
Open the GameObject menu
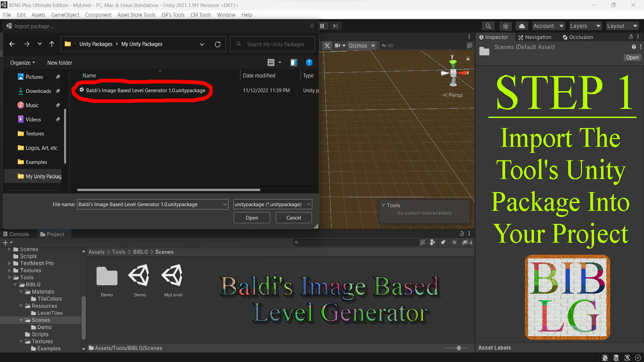[65, 15]
